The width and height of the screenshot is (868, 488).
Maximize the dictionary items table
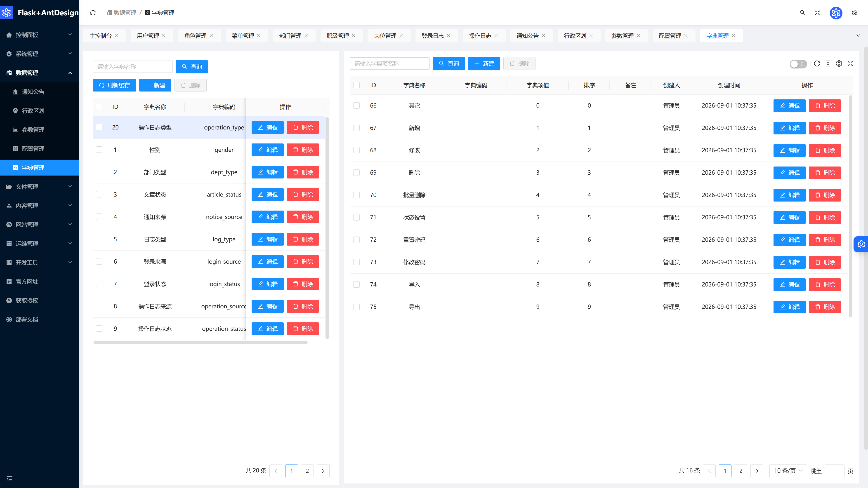[x=850, y=64]
